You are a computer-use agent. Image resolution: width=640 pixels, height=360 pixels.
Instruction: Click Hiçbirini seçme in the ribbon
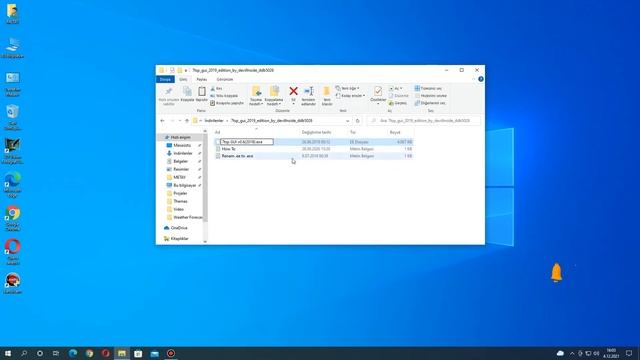[431, 96]
